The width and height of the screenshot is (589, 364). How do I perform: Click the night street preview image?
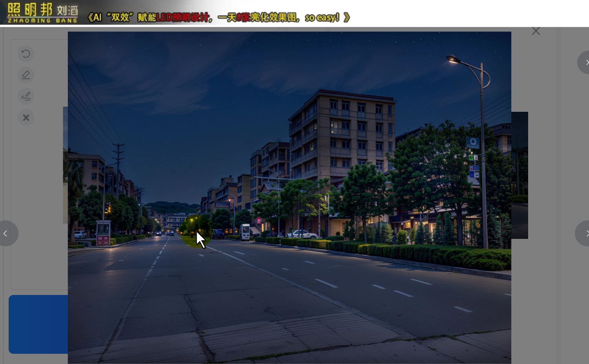[x=289, y=196]
